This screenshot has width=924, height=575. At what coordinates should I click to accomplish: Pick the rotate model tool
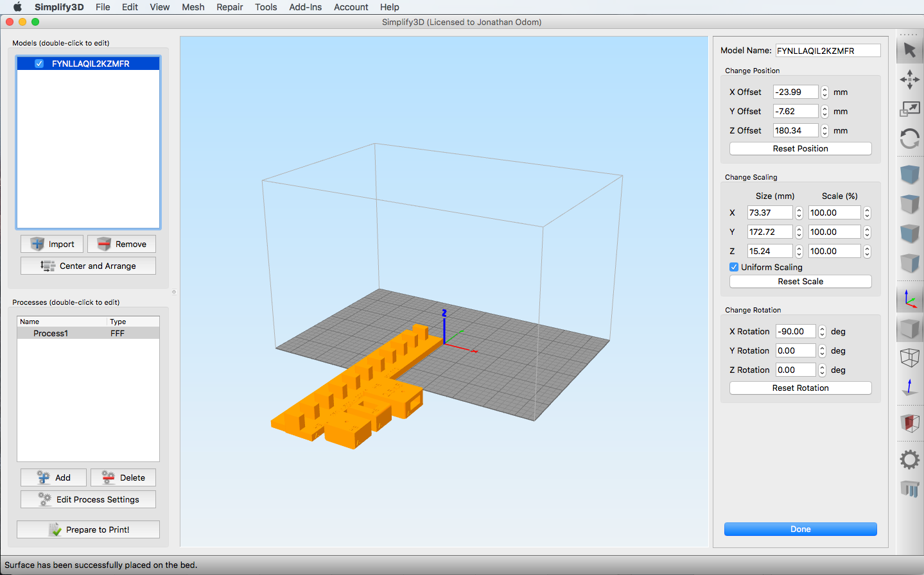pos(909,139)
